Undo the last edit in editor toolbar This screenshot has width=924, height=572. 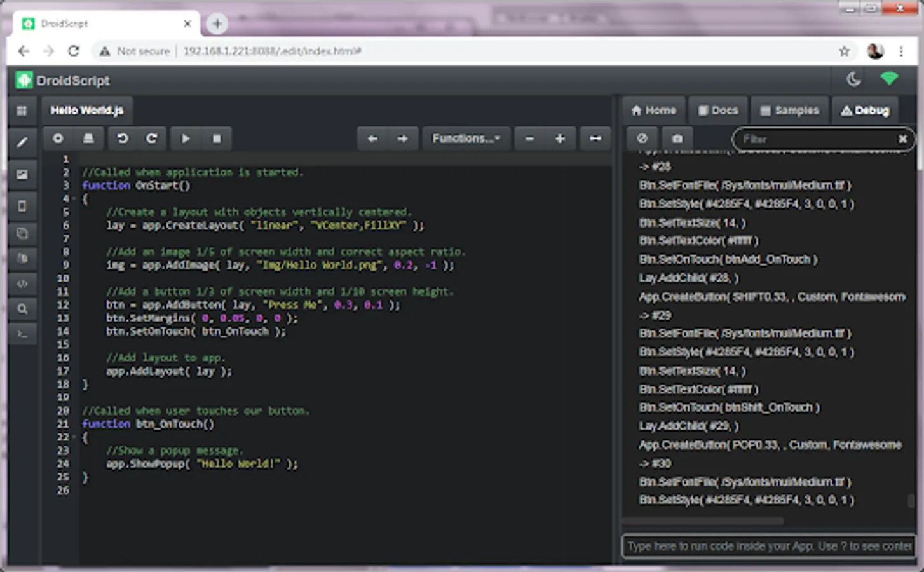pos(123,139)
